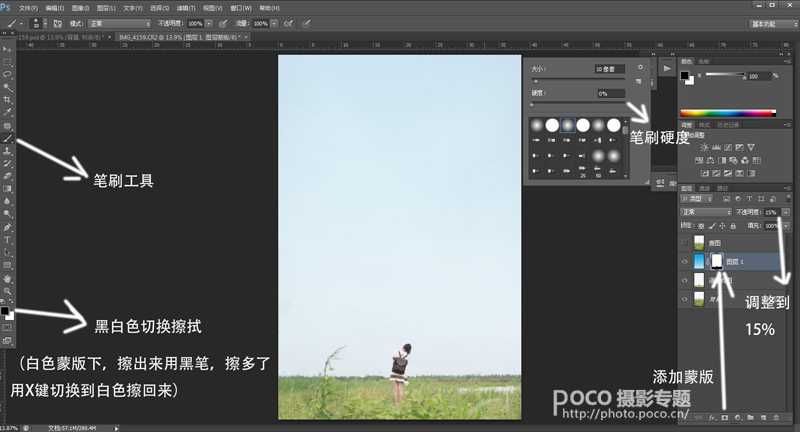Show the hidden 原图 layer

(x=685, y=243)
